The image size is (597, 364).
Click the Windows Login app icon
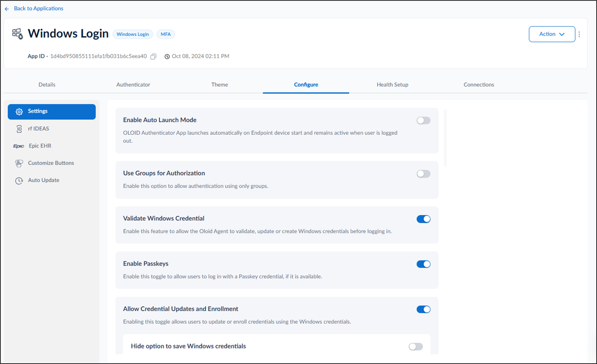pyautogui.click(x=17, y=34)
